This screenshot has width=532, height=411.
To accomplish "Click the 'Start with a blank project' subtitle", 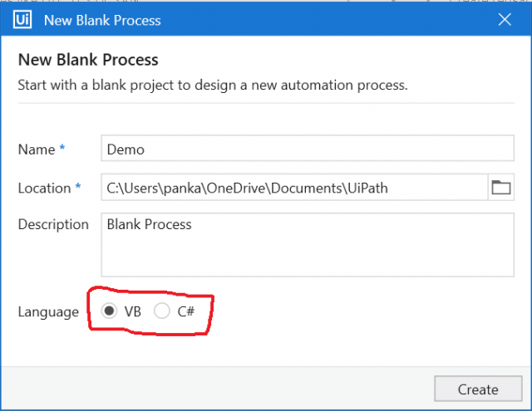I will (x=212, y=85).
